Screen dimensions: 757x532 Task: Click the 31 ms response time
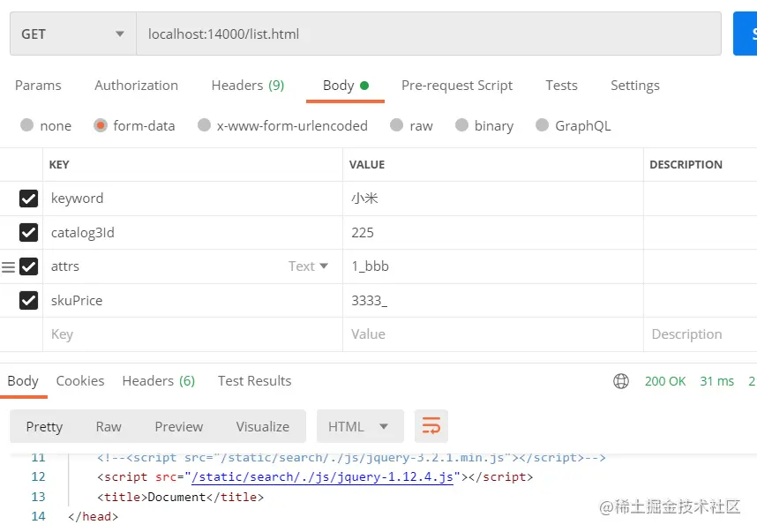point(717,381)
